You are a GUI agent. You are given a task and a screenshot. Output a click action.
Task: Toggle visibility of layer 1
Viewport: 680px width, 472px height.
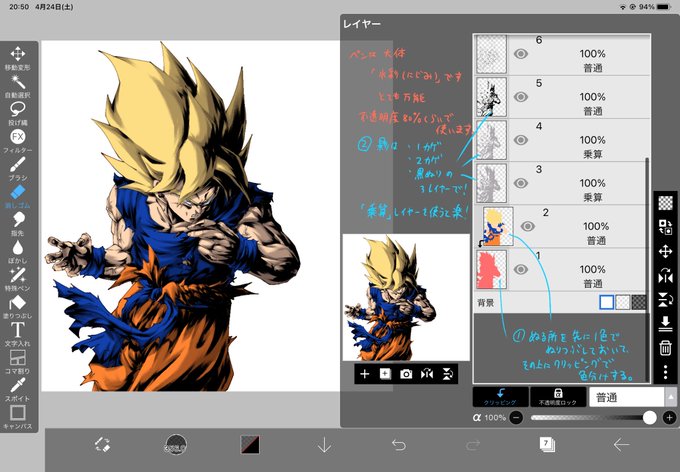click(521, 269)
